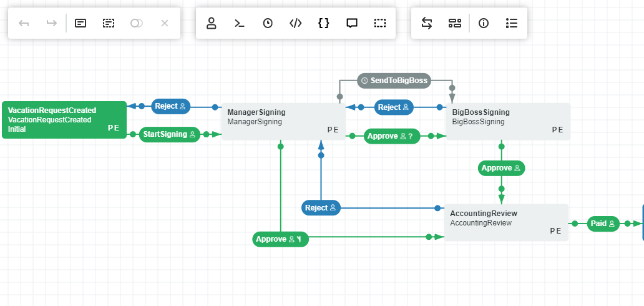Click the "P E" label on AccountingReview

click(555, 230)
